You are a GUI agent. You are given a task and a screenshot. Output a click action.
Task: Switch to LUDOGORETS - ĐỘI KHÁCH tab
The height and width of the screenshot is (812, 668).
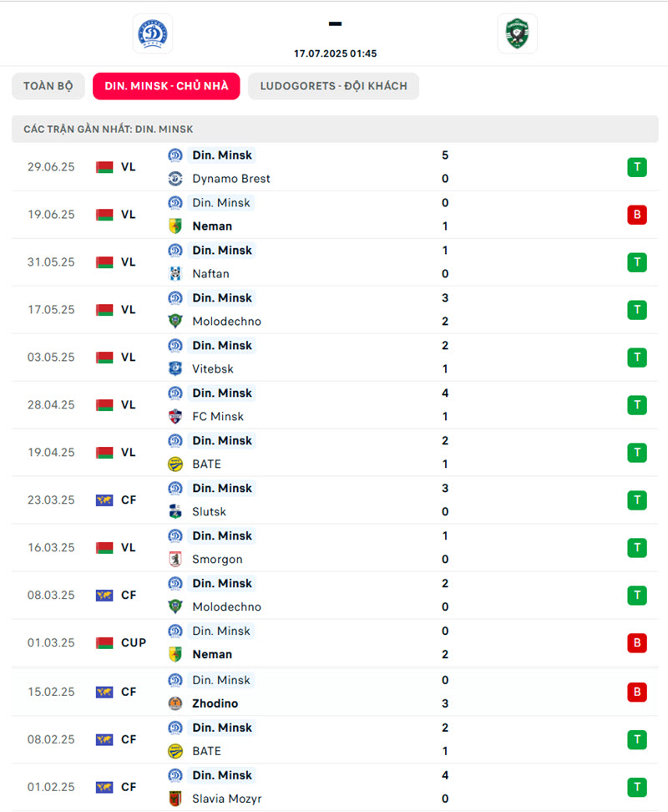coord(334,86)
